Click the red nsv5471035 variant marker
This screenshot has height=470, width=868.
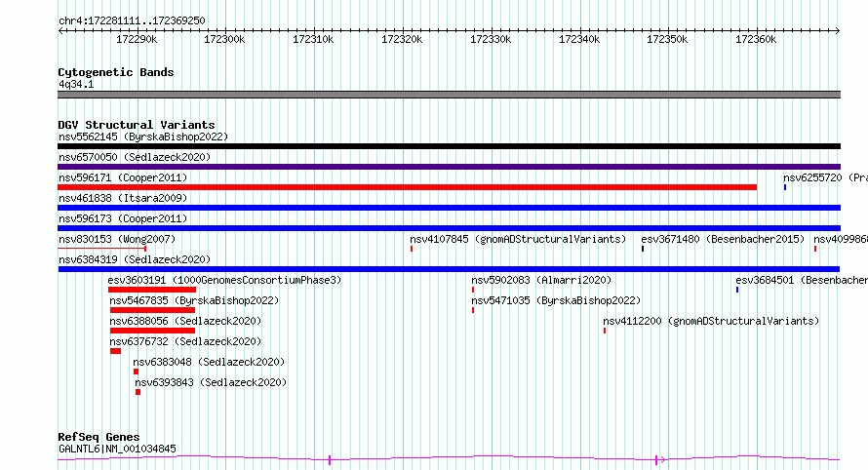pos(473,310)
